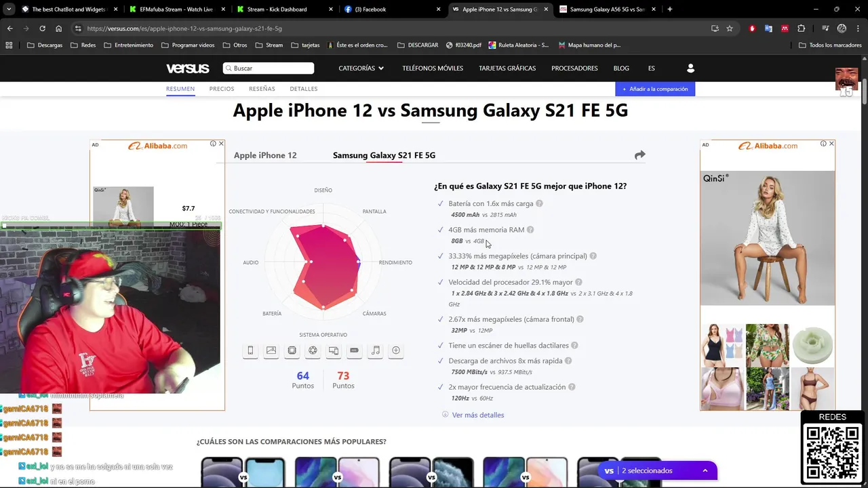Open help for fingerprint scanner fact

tap(574, 346)
